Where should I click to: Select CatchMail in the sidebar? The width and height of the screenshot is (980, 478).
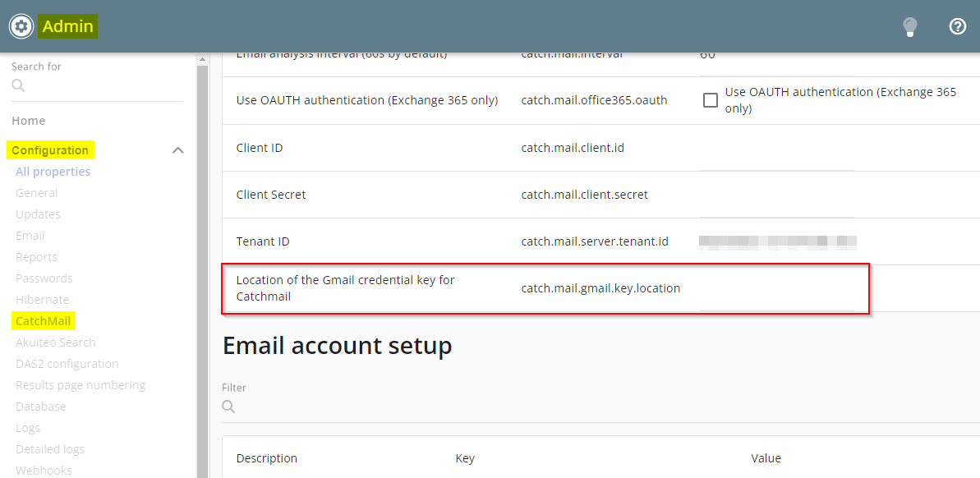[43, 321]
